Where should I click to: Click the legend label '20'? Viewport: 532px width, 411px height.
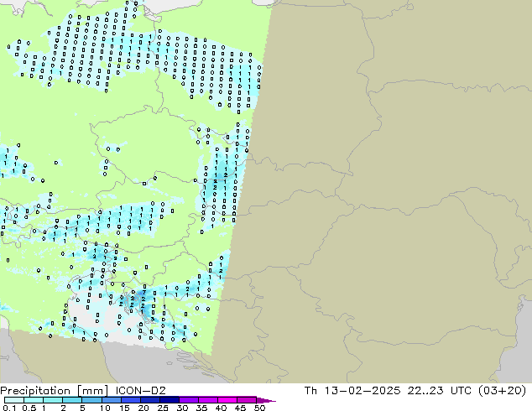point(143,408)
